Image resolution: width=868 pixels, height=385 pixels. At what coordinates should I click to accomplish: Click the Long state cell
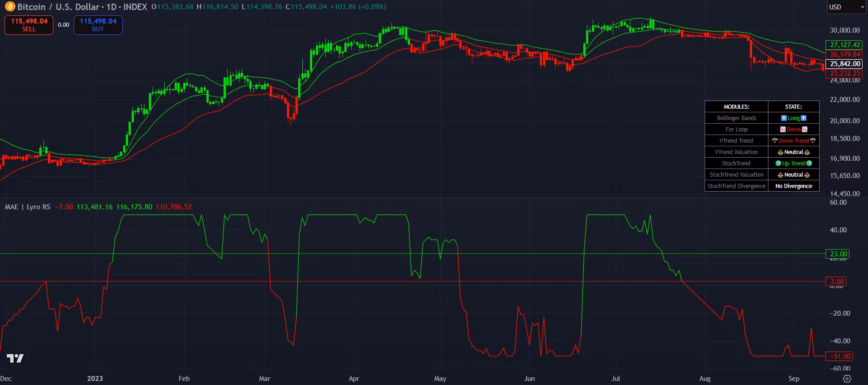793,118
